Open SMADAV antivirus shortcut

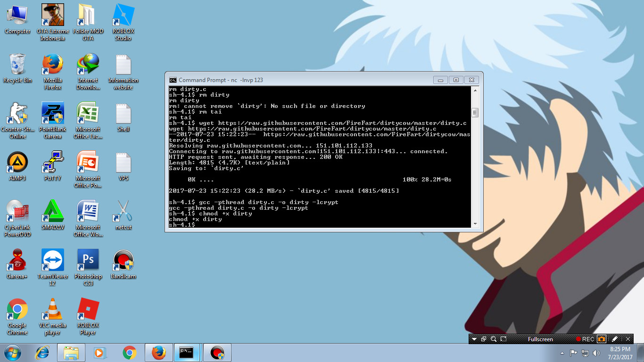coord(52,215)
